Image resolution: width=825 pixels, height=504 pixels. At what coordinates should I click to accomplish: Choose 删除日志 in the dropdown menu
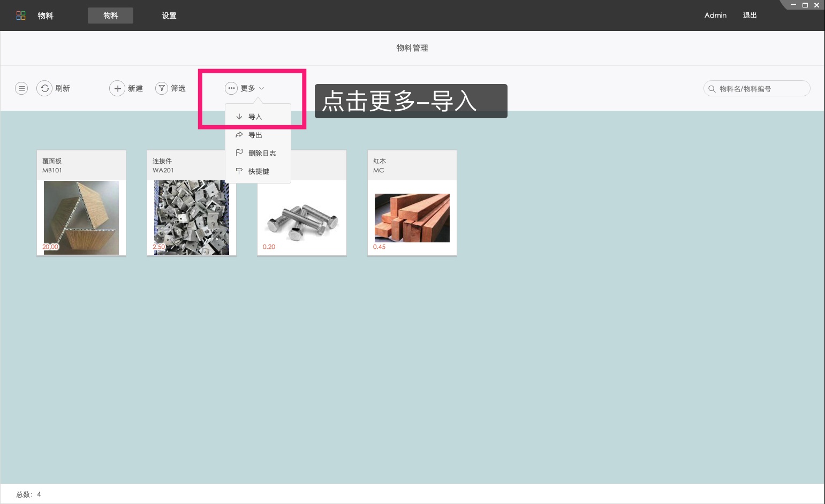262,153
